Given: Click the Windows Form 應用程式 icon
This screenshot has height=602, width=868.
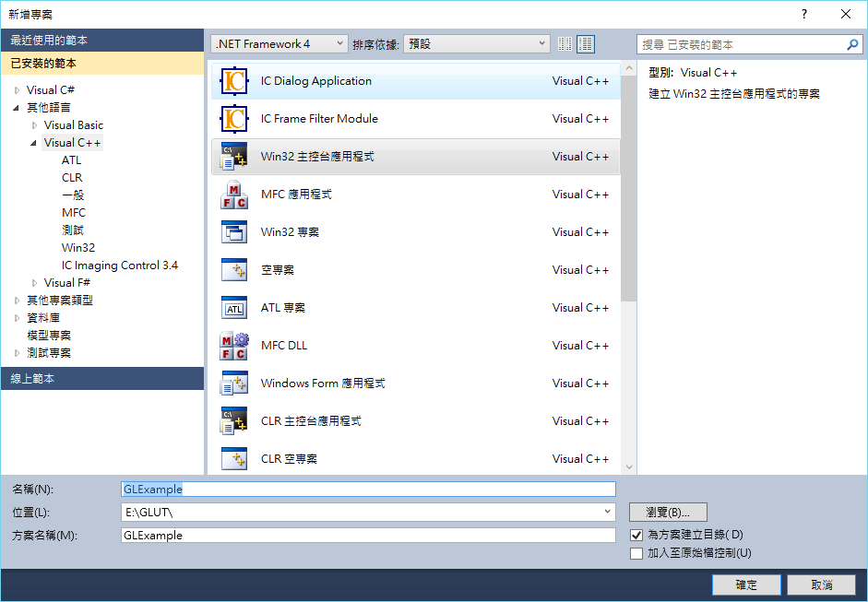Looking at the screenshot, I should pyautogui.click(x=234, y=383).
